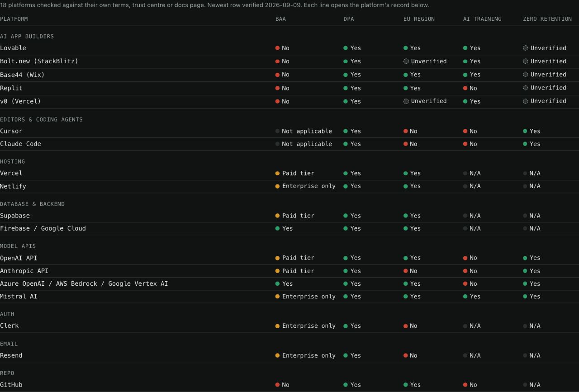Open the Vercel hosting record
This screenshot has height=392, width=579.
point(289,173)
